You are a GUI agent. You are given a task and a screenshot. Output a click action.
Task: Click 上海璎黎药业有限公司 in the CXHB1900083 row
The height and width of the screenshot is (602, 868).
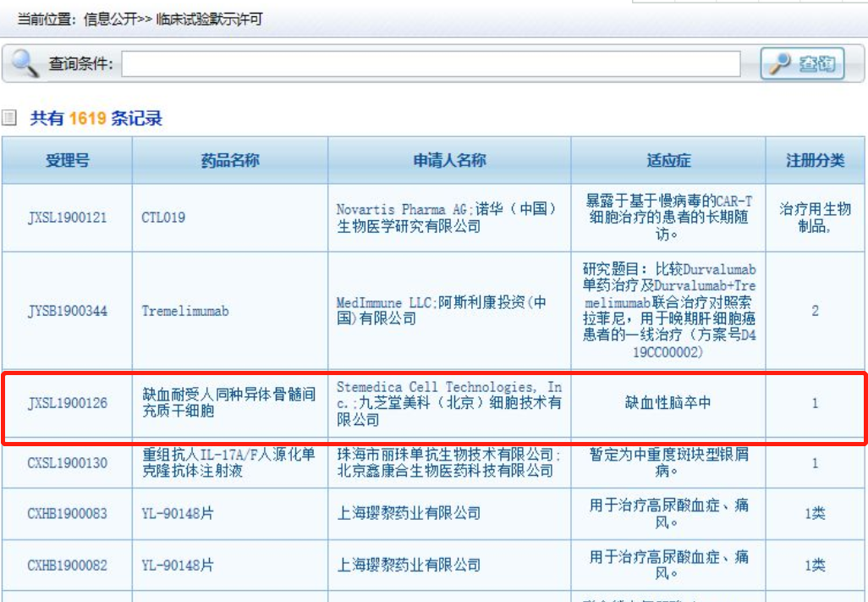409,513
